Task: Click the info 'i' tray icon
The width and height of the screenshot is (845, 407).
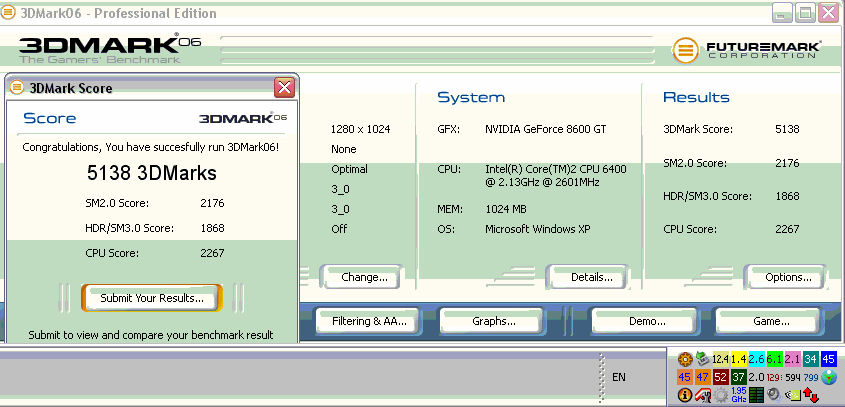Action: click(685, 395)
